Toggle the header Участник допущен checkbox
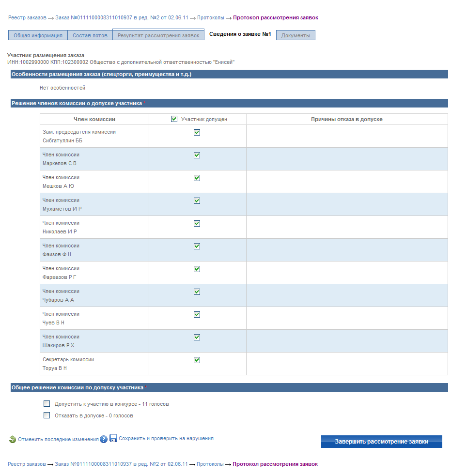467x476 pixels. pyautogui.click(x=174, y=119)
